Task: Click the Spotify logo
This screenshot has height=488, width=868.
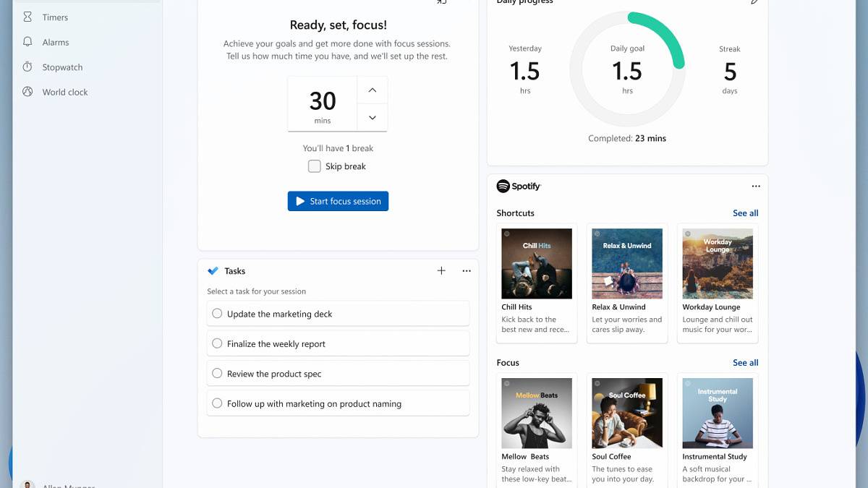Action: point(519,187)
